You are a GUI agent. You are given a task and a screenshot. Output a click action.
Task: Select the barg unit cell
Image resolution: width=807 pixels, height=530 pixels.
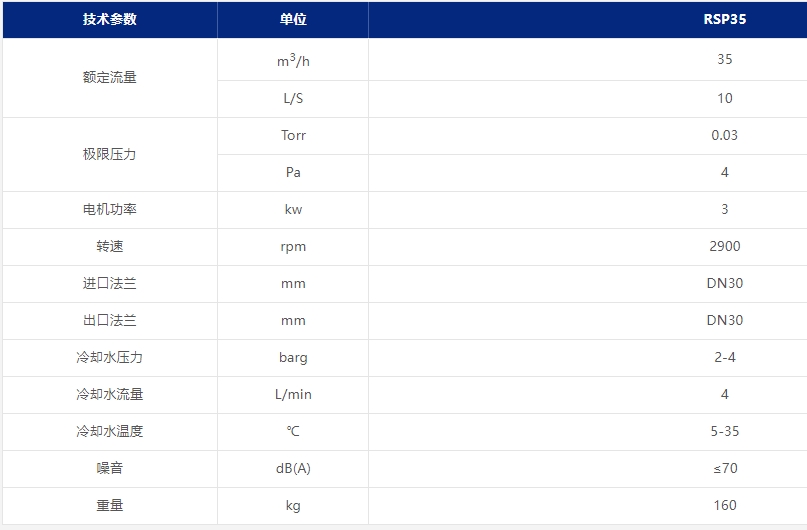293,358
